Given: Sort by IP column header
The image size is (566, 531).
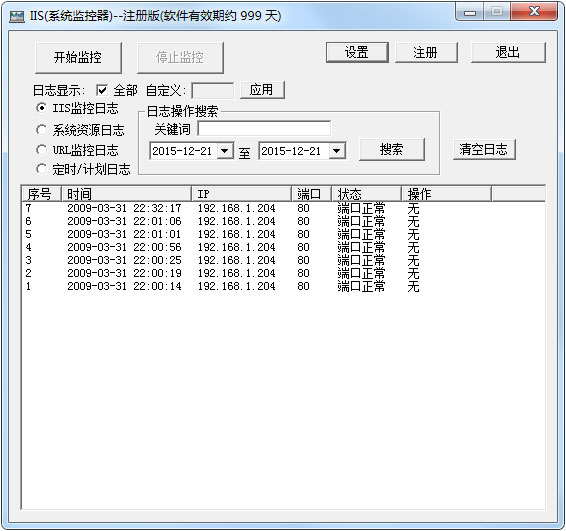Looking at the screenshot, I should (241, 194).
